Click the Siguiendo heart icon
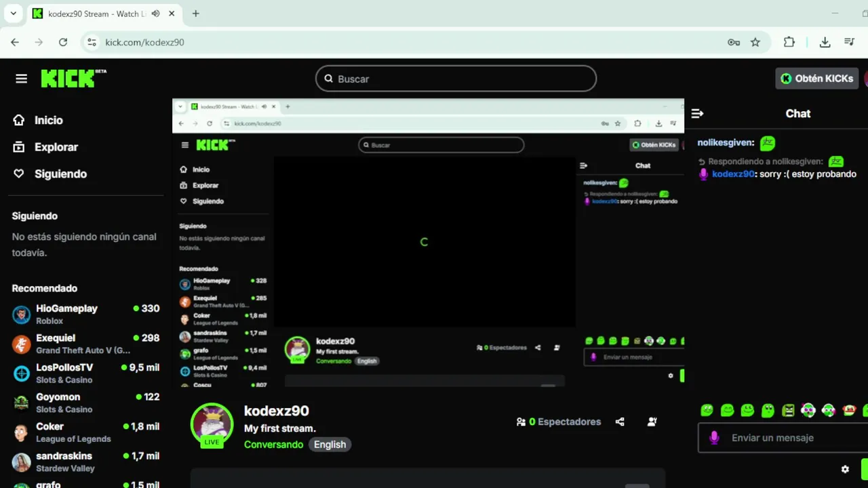Image resolution: width=868 pixels, height=488 pixels. point(19,174)
